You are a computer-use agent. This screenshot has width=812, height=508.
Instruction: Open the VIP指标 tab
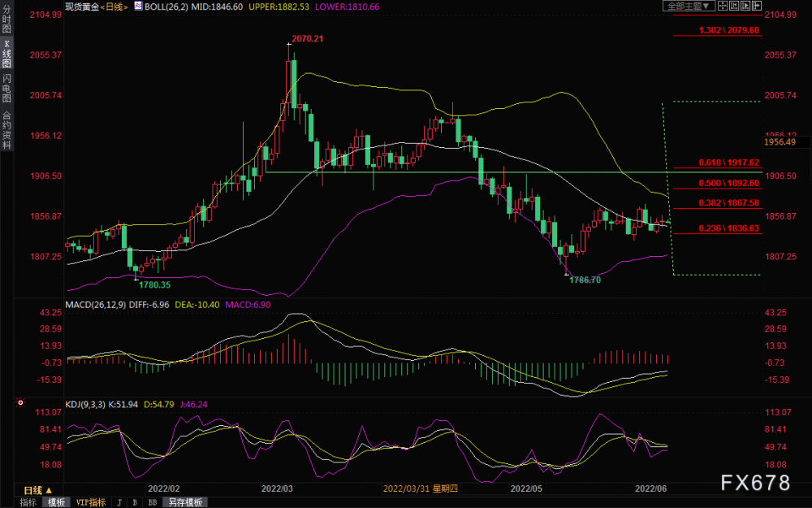91,502
